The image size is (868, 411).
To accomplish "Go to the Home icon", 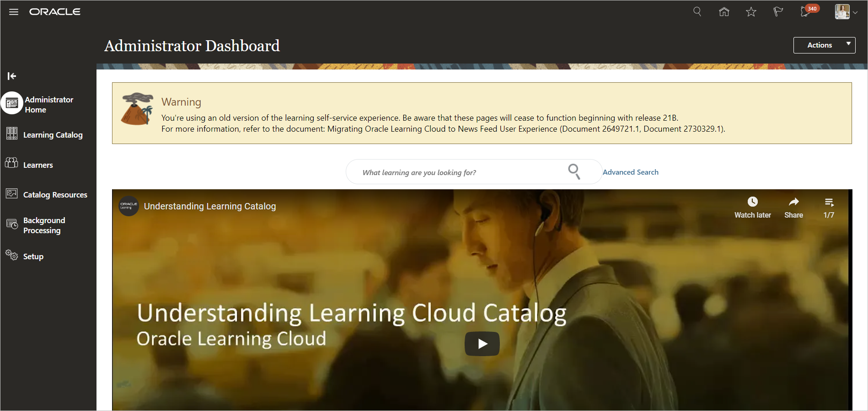I will click(724, 12).
